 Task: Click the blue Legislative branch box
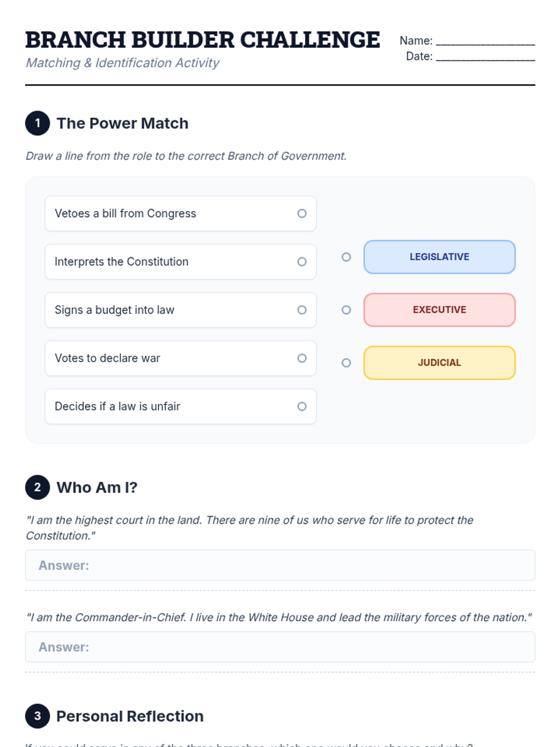(439, 257)
